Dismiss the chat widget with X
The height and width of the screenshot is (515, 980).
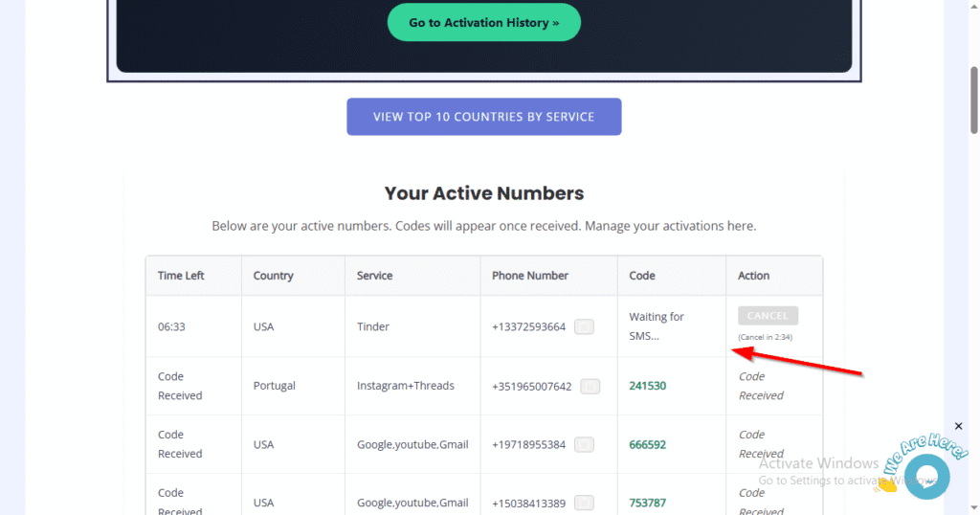[959, 426]
